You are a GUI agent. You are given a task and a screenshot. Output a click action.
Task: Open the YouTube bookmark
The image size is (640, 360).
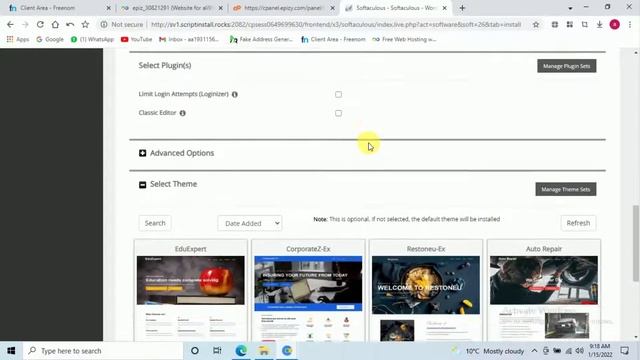click(136, 39)
